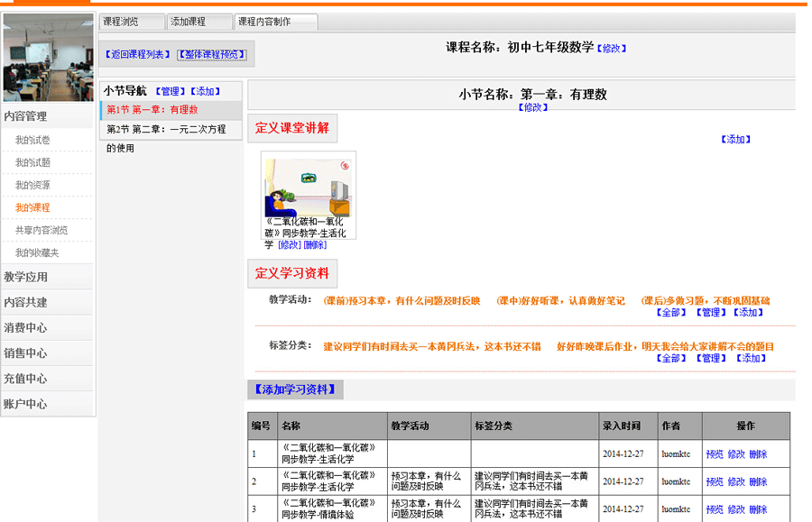Viewport: 812px width, 522px height.
Task: Click 预览 in table row 1
Action: point(714,454)
